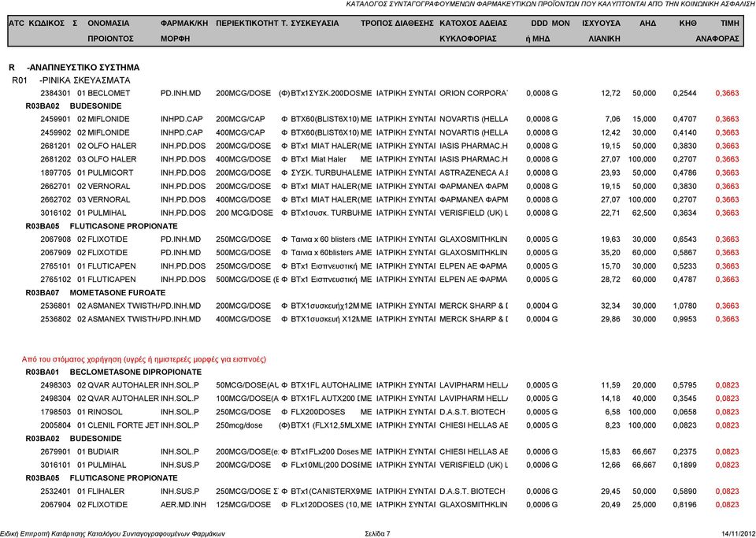
Task: Select the FLIHALER product name
Action: coord(106,492)
